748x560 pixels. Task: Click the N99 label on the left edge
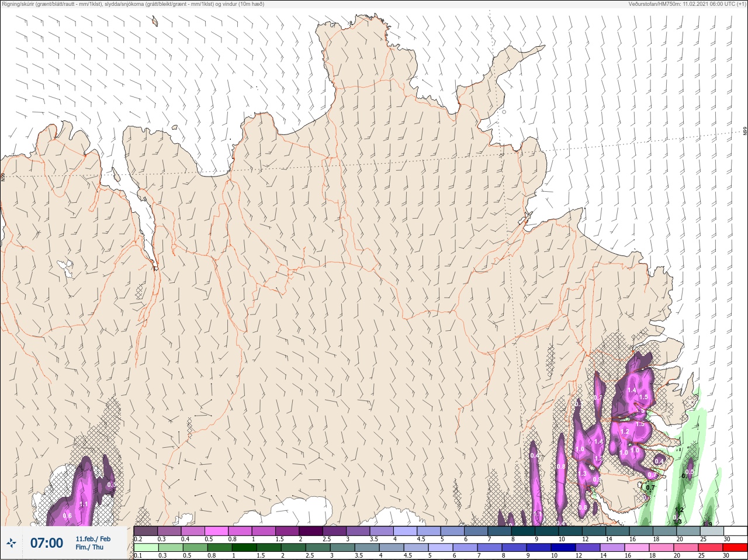(3, 176)
